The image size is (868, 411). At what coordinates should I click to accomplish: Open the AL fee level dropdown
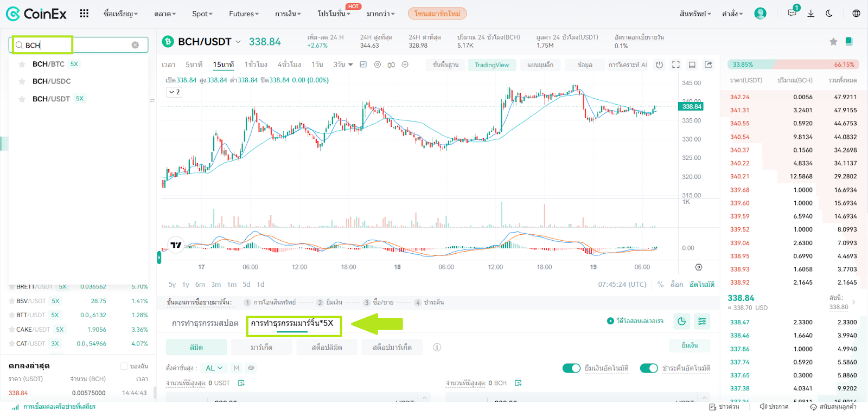[214, 368]
